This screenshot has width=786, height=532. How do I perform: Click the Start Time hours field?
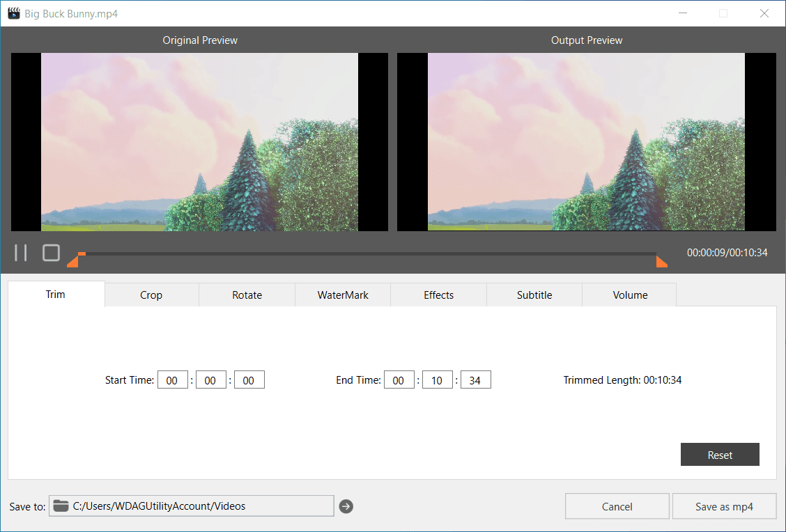172,380
